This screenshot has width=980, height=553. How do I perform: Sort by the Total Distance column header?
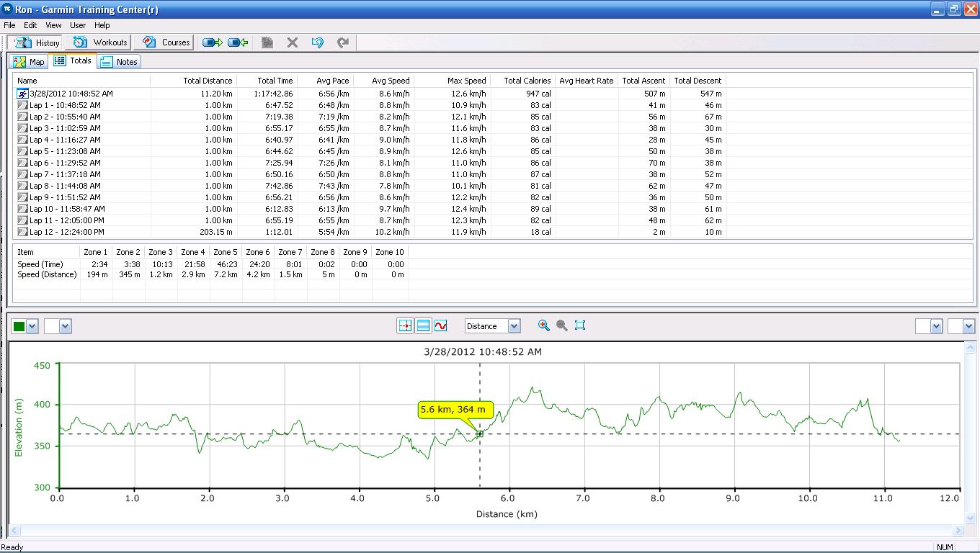click(x=193, y=81)
